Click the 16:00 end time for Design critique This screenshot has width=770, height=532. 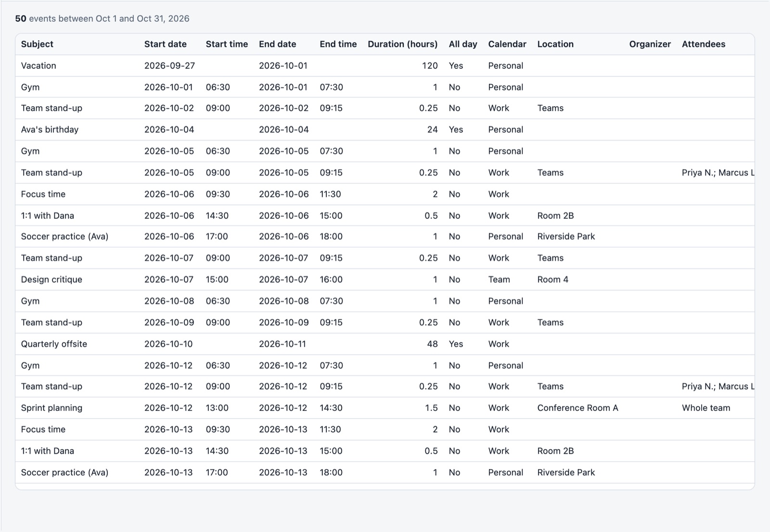[331, 280]
